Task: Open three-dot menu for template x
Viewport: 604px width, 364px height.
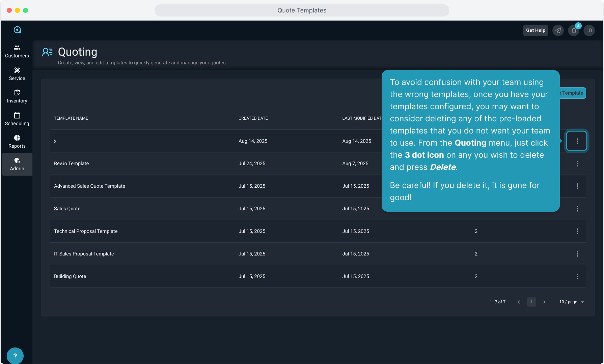Action: coord(577,141)
